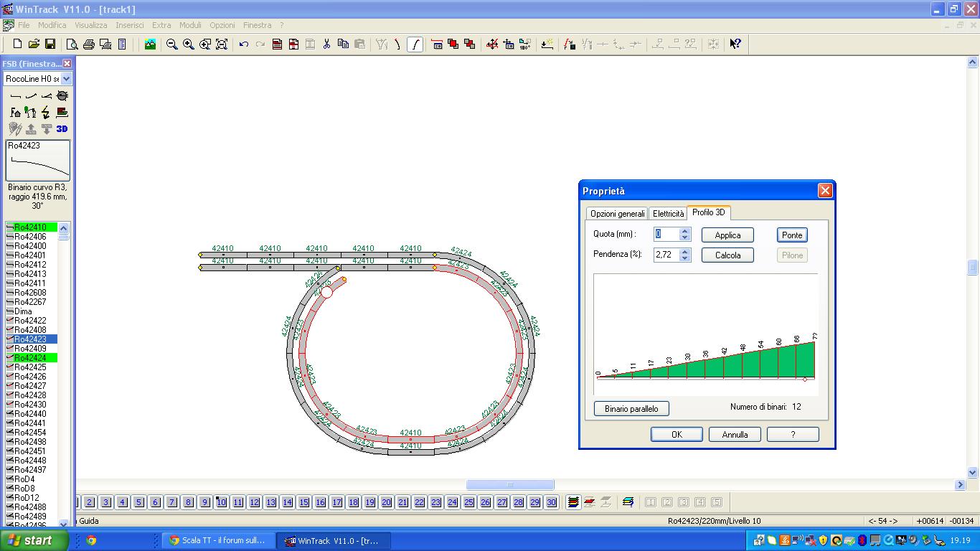Viewport: 980px width, 551px height.
Task: Switch to Scala TT Chrome taskbar window
Action: [x=218, y=541]
